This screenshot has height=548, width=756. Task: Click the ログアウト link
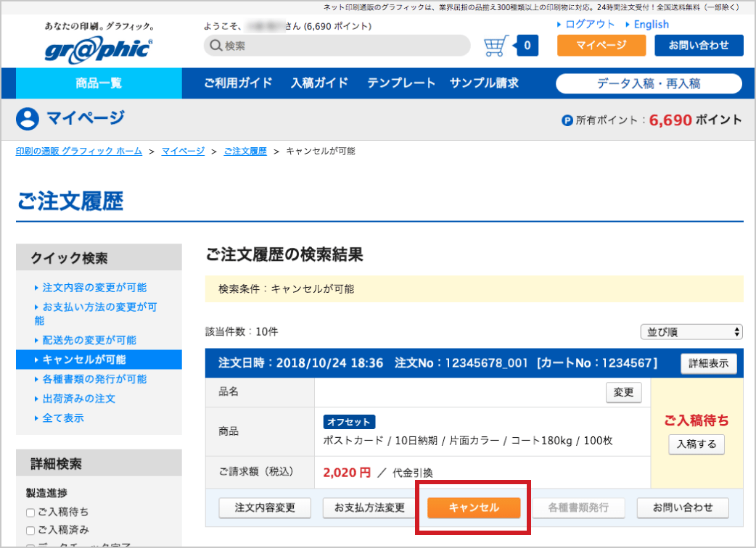[x=589, y=25]
